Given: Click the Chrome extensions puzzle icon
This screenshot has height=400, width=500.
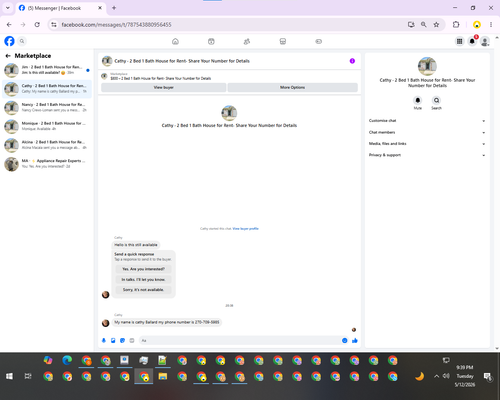Looking at the screenshot, I should (456, 25).
